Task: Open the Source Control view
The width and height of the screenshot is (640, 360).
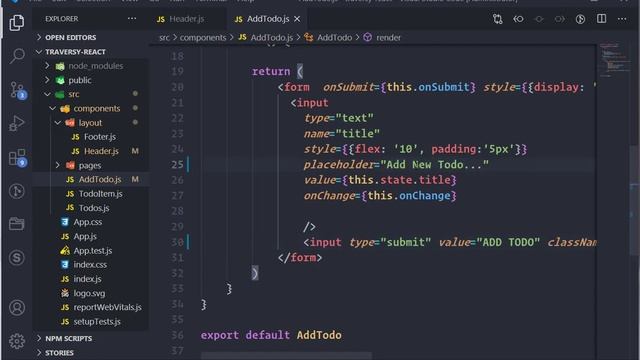Action: click(17, 89)
